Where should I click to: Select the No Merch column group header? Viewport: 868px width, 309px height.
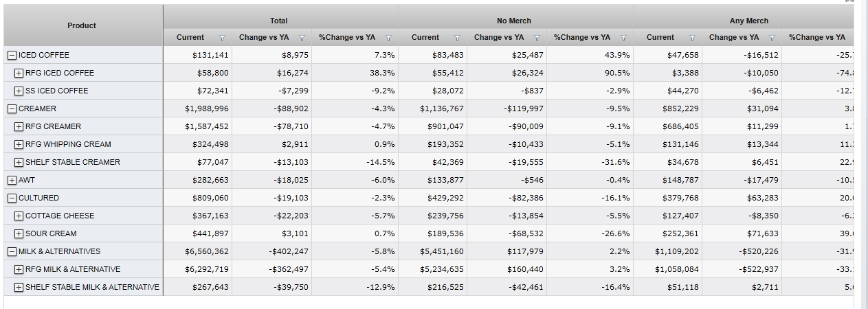514,21
